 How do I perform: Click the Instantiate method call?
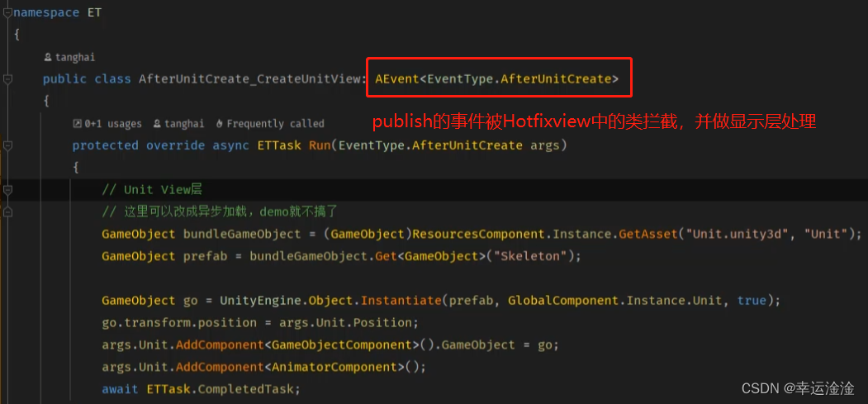tap(401, 301)
